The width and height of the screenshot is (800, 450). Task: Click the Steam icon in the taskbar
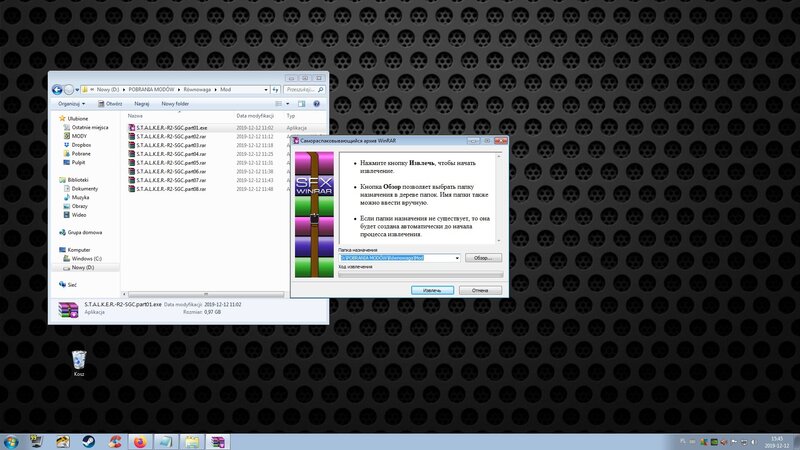88,440
